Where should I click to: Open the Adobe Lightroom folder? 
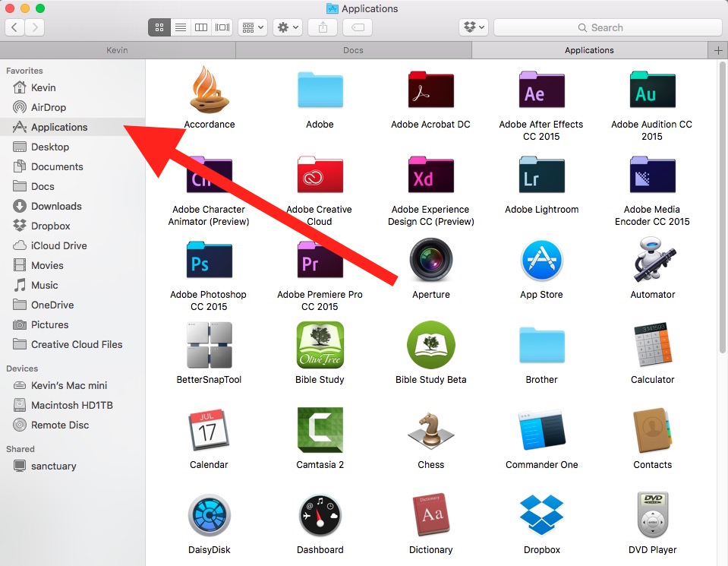click(x=541, y=175)
